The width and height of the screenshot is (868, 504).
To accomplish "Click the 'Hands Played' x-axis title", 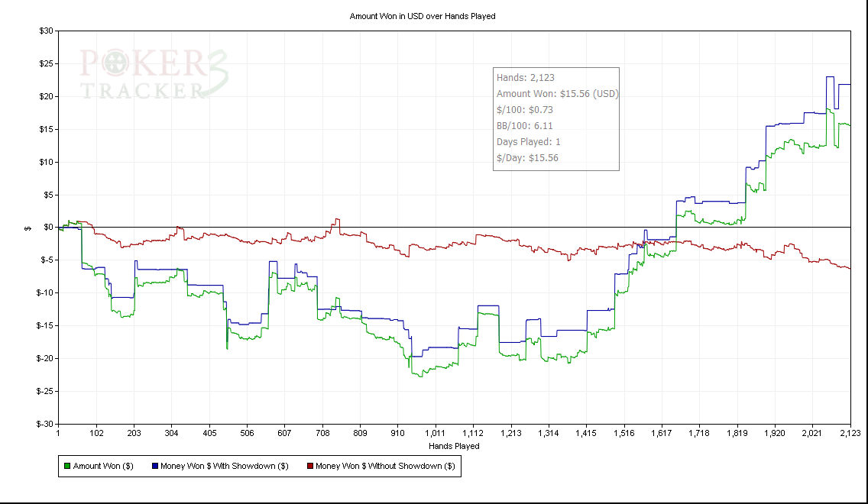I will coord(454,447).
